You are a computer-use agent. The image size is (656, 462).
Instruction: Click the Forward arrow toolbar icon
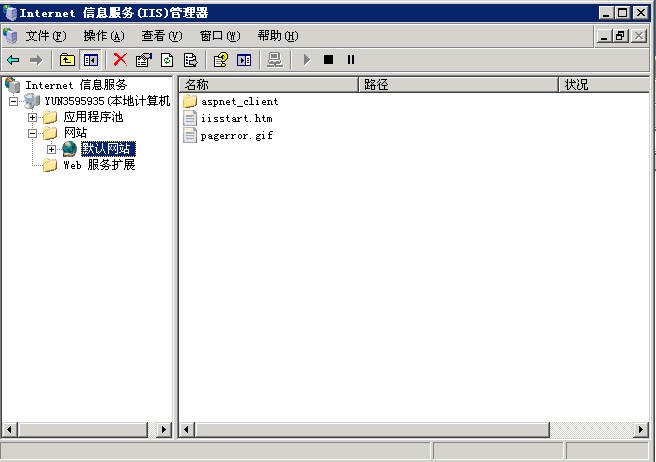[36, 60]
